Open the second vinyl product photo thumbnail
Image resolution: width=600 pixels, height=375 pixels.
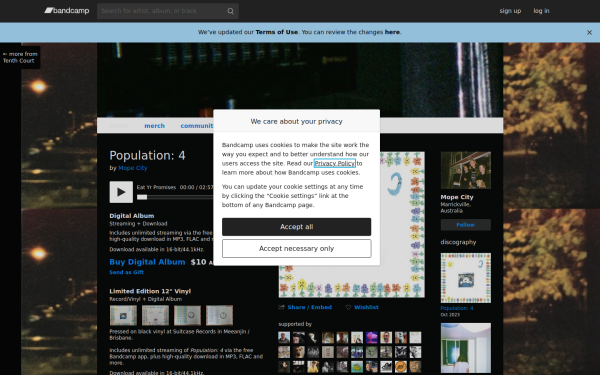click(155, 315)
